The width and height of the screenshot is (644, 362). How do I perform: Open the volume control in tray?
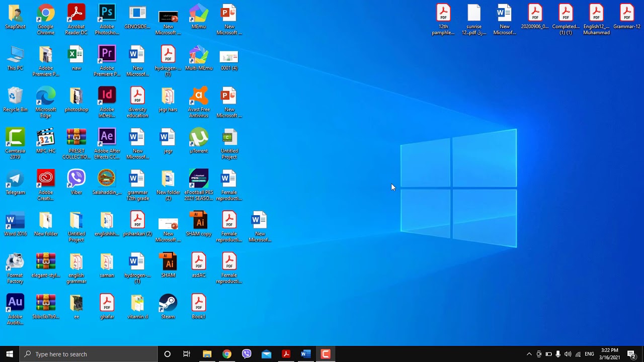click(x=568, y=354)
